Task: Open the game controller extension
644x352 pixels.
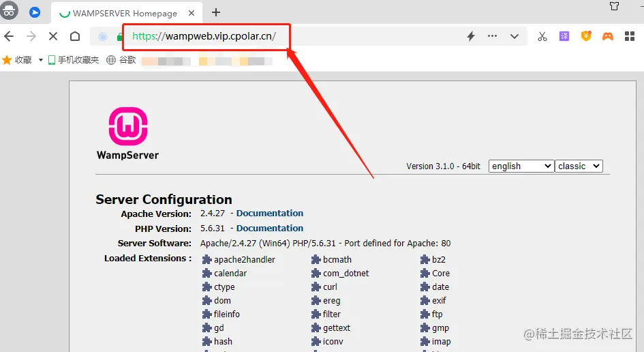Action: pyautogui.click(x=607, y=37)
